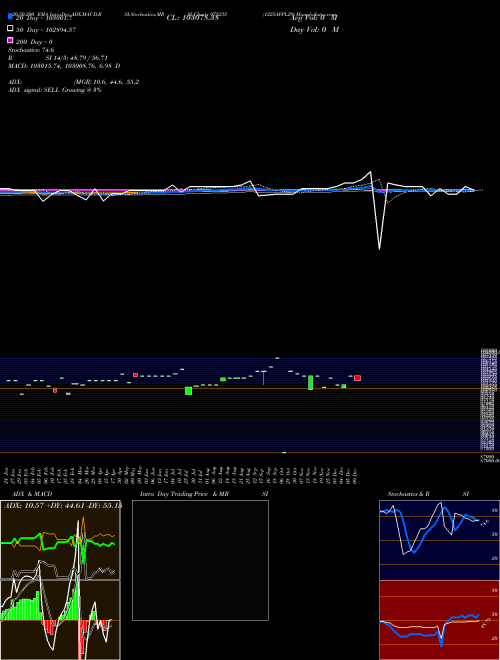Screen dimensions: 500x660
Task: Click the 'Stochastics & R' panel title
Action: click(408, 494)
